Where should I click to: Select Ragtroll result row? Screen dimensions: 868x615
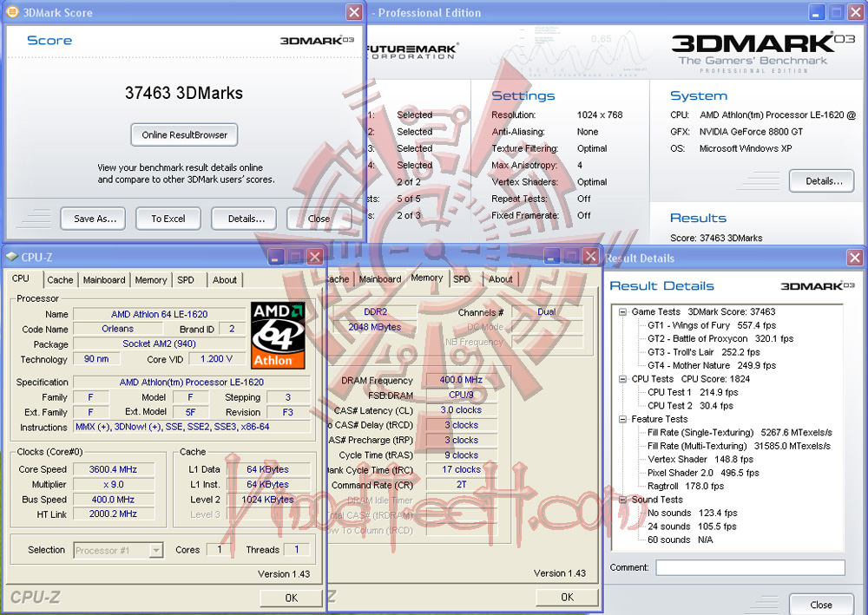coord(686,486)
